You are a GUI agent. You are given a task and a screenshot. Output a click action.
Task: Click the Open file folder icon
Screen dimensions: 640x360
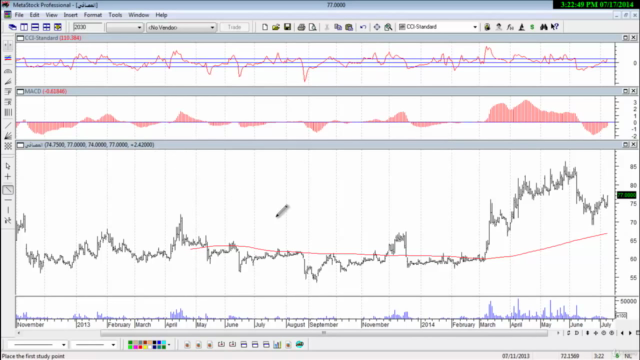click(276, 27)
